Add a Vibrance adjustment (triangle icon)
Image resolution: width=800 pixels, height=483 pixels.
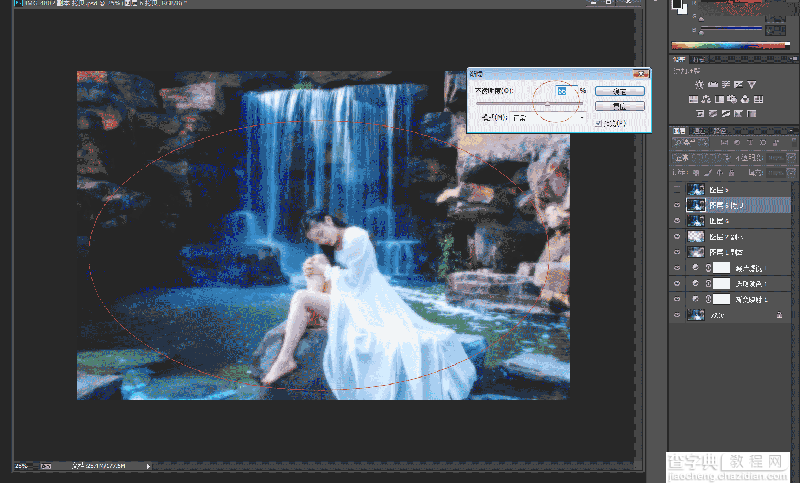(x=752, y=84)
